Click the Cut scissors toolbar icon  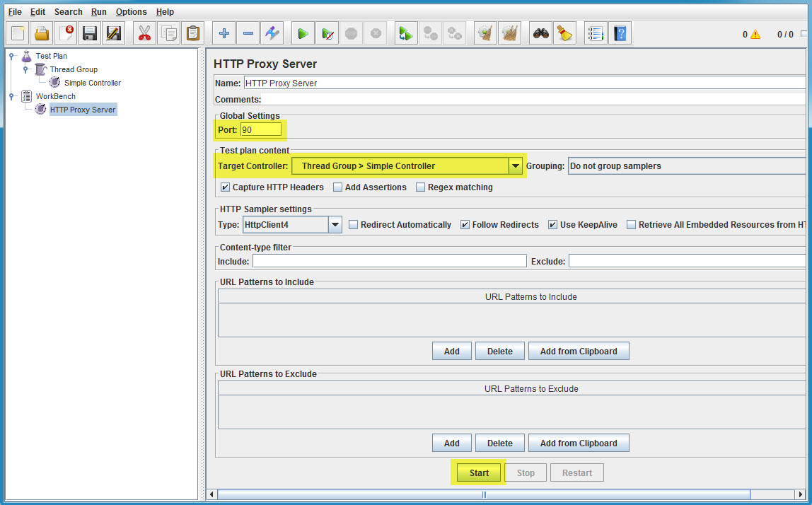tap(144, 34)
